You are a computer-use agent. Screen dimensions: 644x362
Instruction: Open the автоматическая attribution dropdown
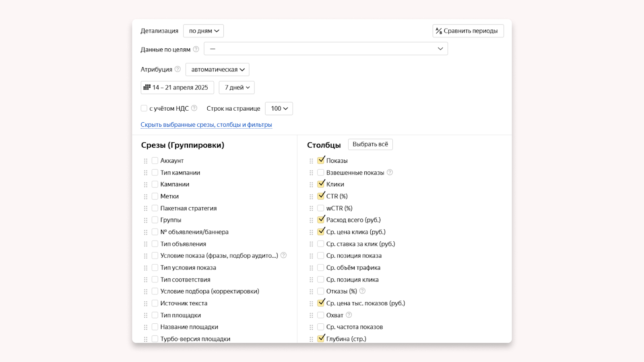click(x=217, y=70)
